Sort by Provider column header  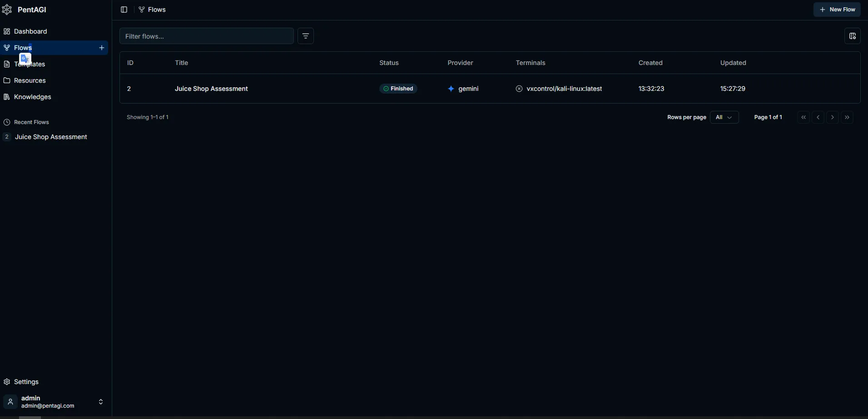tap(461, 63)
